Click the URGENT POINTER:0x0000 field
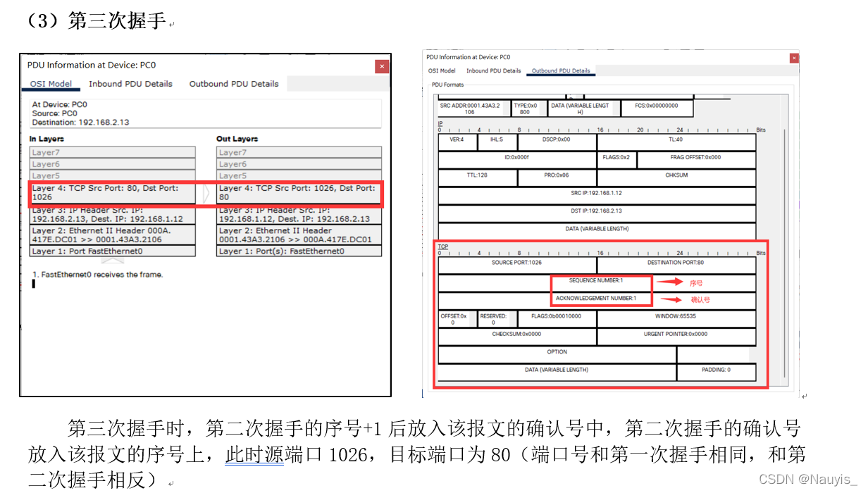 coord(676,335)
